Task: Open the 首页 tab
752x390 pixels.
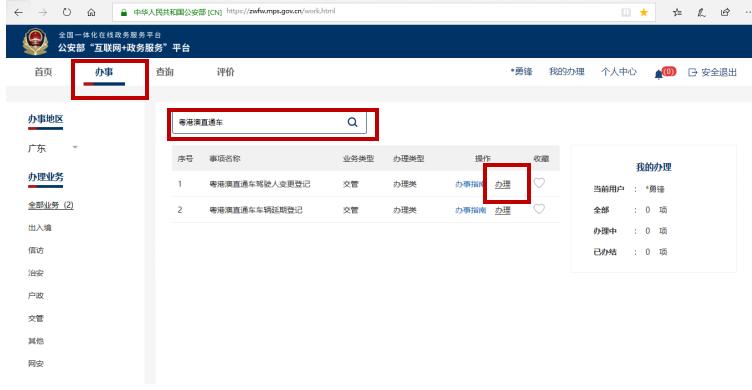Action: click(x=43, y=72)
